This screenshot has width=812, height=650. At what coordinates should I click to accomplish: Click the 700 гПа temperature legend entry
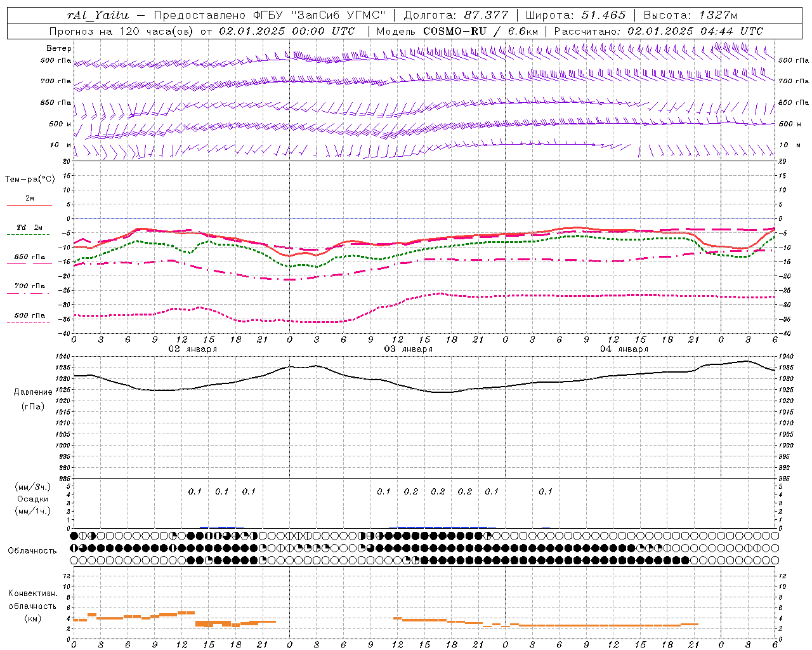pos(30,286)
